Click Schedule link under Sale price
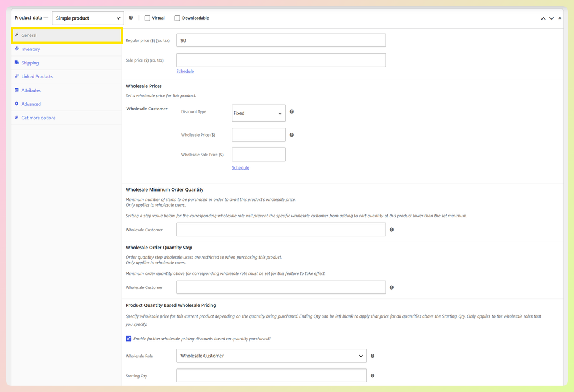 (185, 71)
